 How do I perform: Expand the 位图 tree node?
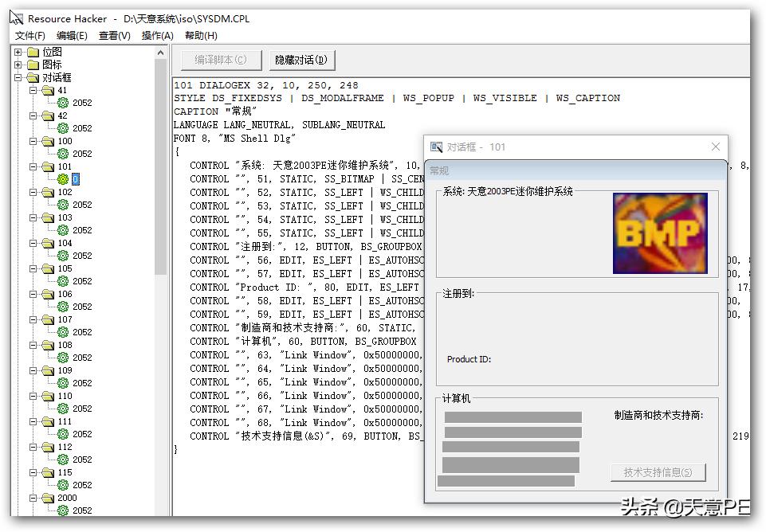point(18,52)
